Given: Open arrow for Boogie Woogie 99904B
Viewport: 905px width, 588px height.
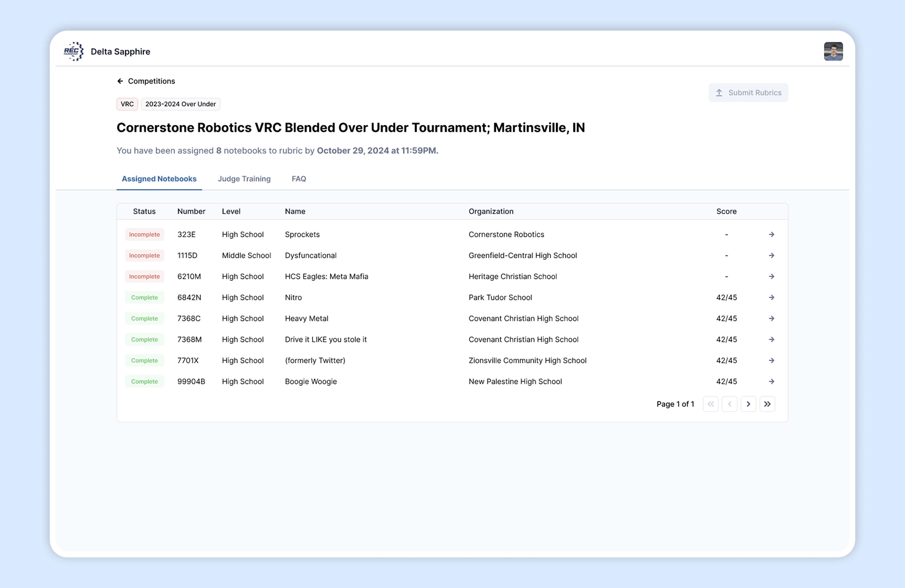Looking at the screenshot, I should [771, 381].
